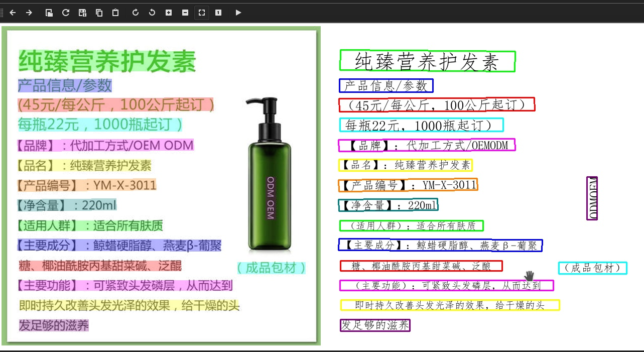Rotate image clockwise using toolbar icon

[x=136, y=13]
